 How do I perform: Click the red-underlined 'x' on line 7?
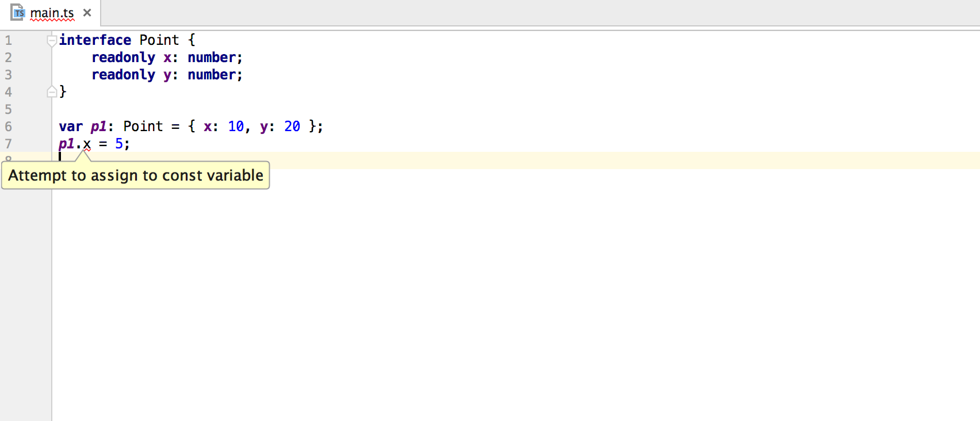tap(87, 144)
